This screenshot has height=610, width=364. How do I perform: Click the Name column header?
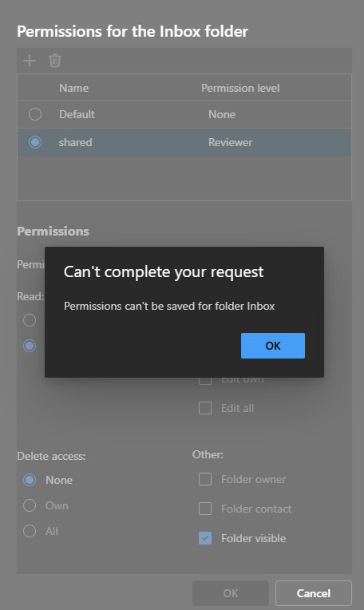pyautogui.click(x=74, y=88)
